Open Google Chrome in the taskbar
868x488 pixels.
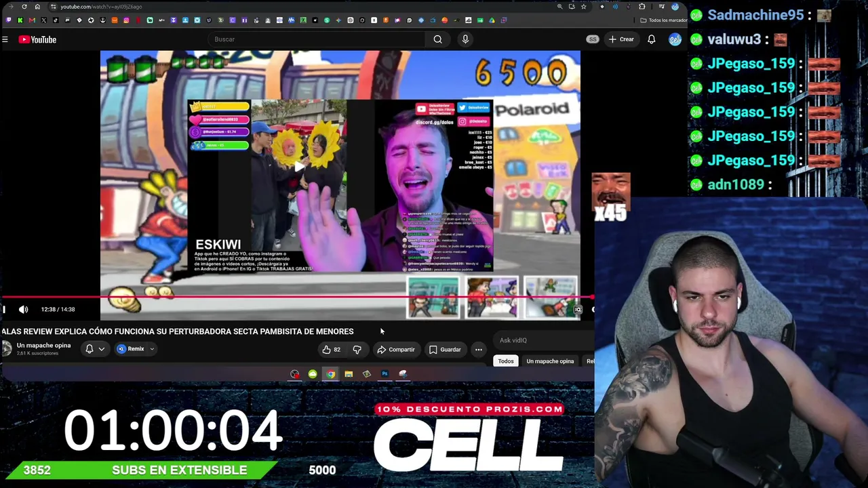pos(330,374)
